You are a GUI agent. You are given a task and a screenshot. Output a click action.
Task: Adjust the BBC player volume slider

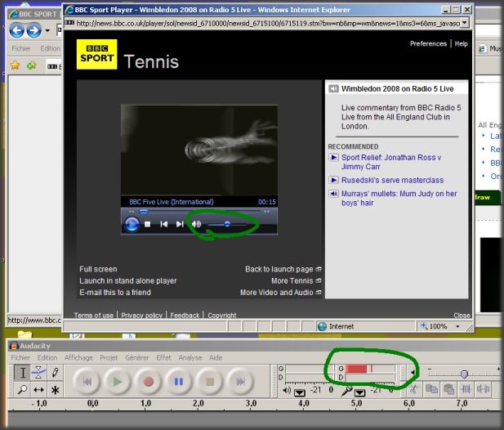click(227, 224)
